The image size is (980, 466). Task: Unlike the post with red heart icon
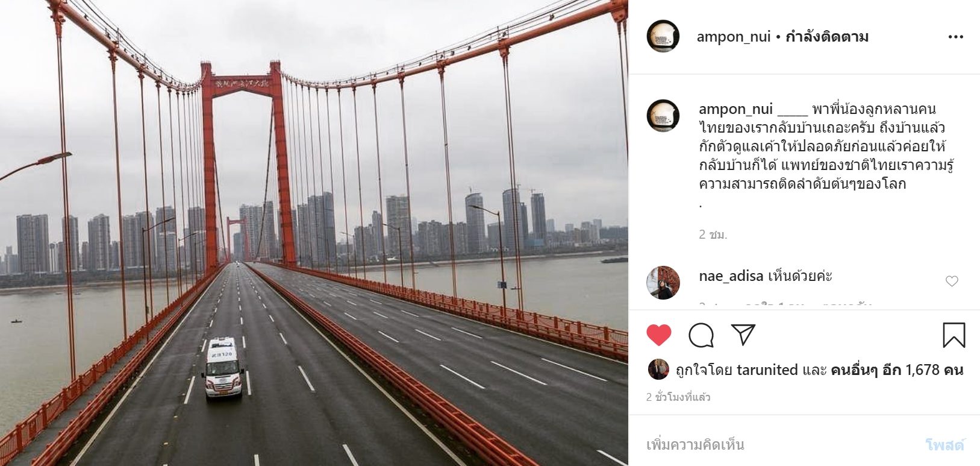coord(658,335)
